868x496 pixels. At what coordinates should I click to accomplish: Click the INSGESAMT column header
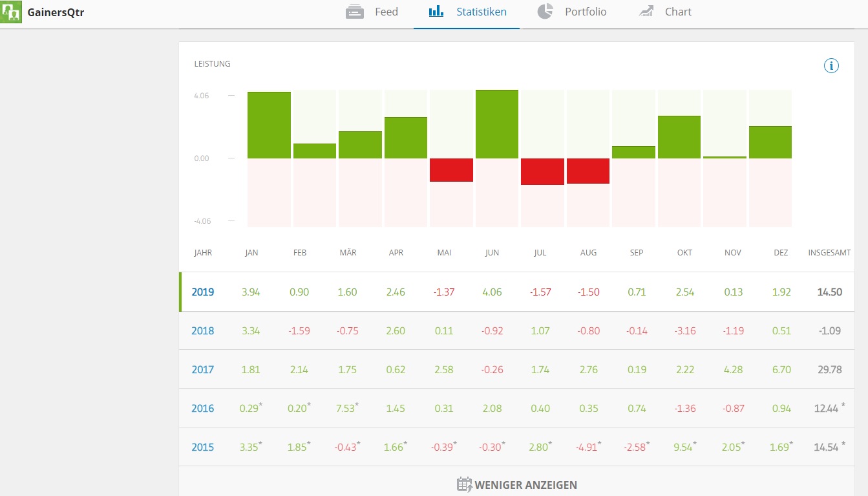click(829, 253)
